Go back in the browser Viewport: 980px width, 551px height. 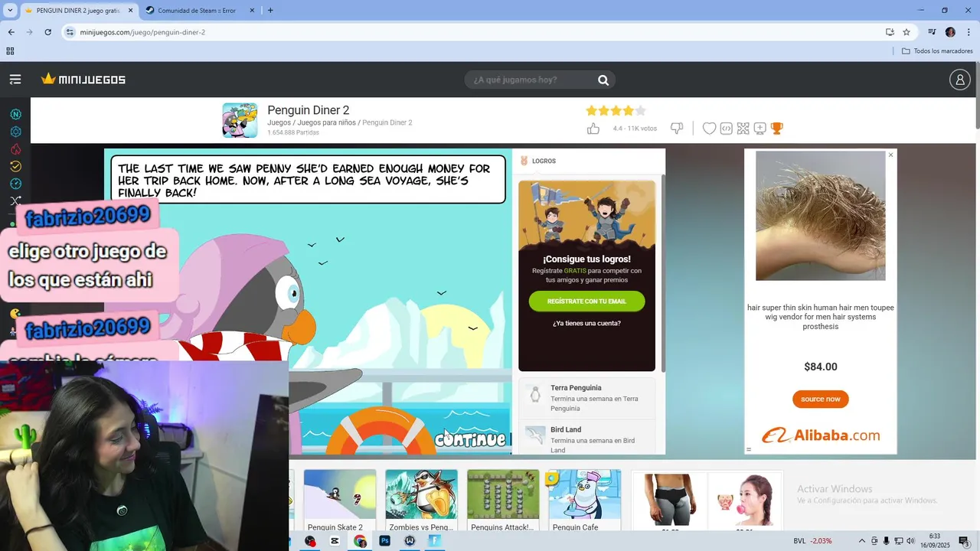coord(11,32)
